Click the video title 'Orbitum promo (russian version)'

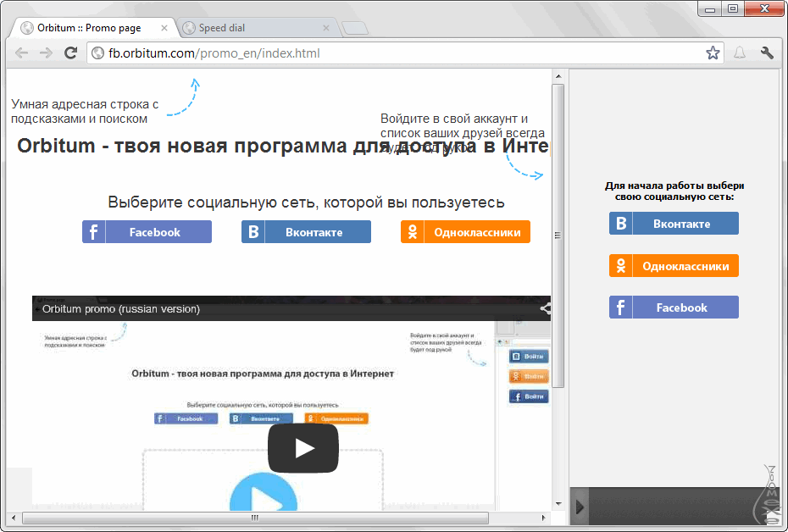pos(121,309)
